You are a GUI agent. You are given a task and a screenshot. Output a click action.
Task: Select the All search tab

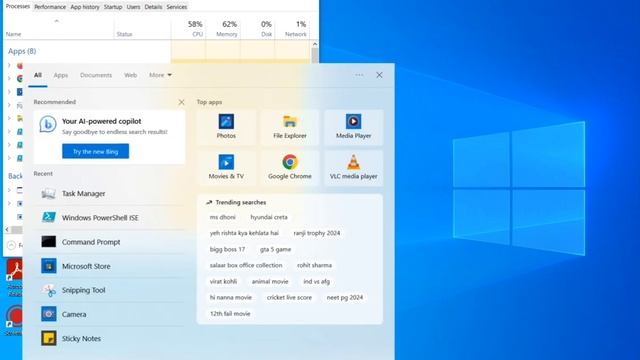[38, 75]
